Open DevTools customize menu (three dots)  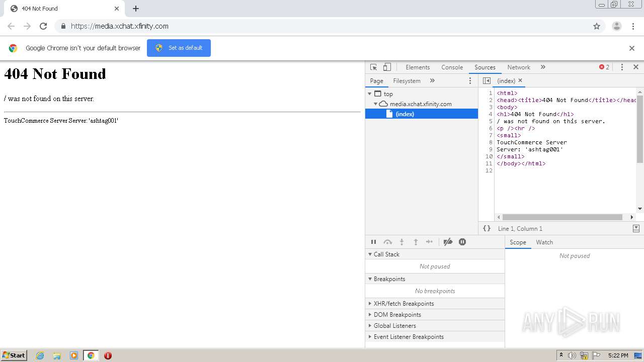(x=622, y=67)
